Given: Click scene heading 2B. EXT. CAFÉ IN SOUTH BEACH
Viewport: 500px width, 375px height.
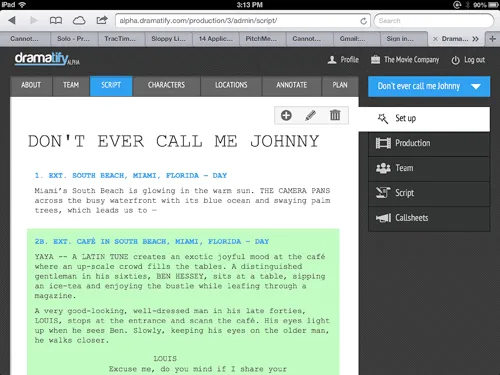Looking at the screenshot, I should pyautogui.click(x=152, y=242).
